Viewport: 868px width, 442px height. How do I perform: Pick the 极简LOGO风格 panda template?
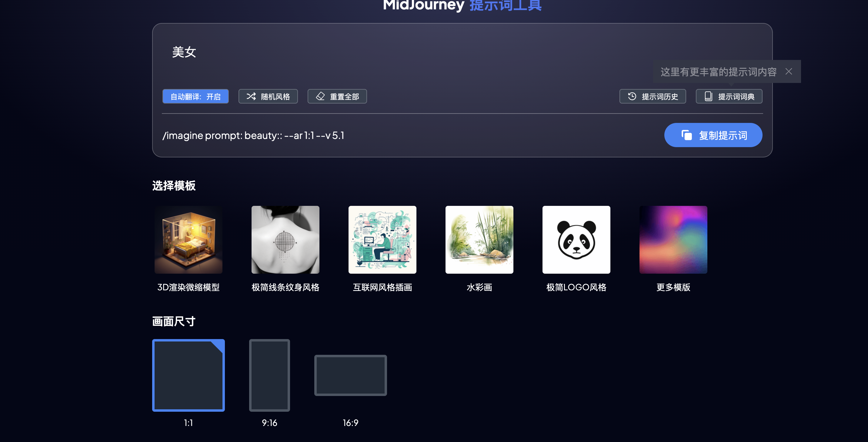(x=576, y=239)
